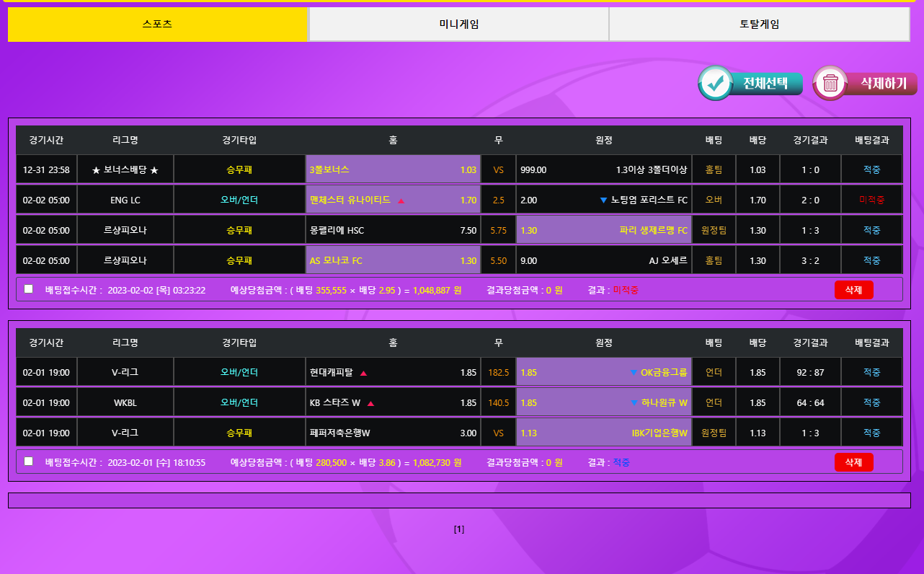Select the IBK기업은행W away odds cell
The image size is (924, 574).
click(x=603, y=433)
